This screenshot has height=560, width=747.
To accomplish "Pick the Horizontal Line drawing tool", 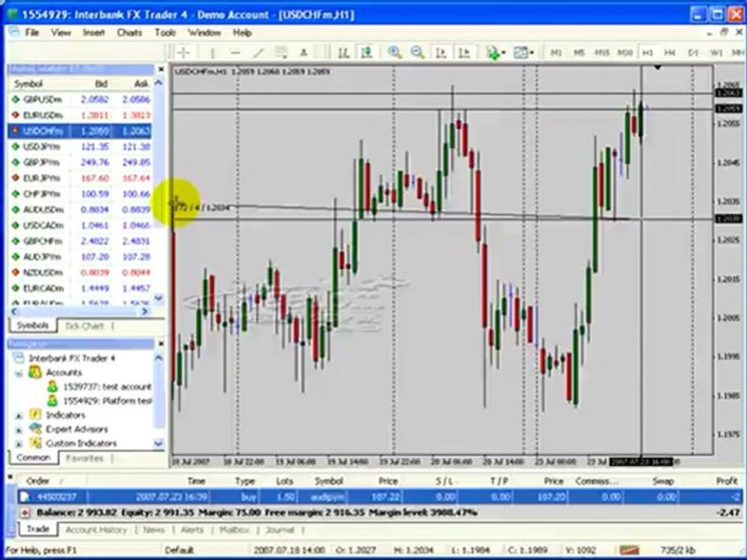I will (x=235, y=52).
